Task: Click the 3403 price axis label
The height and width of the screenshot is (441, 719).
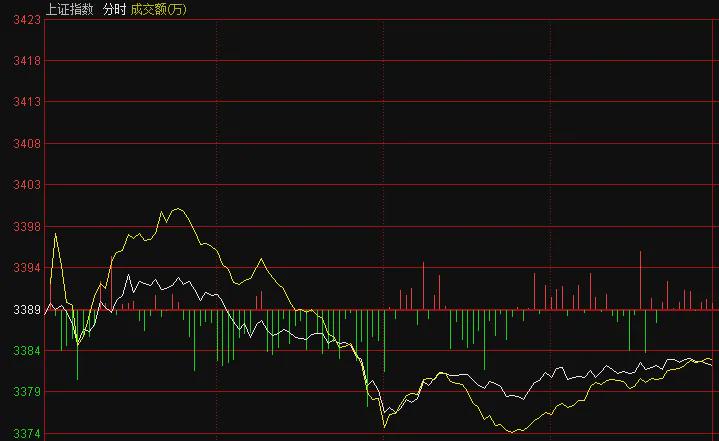Action: coord(27,185)
